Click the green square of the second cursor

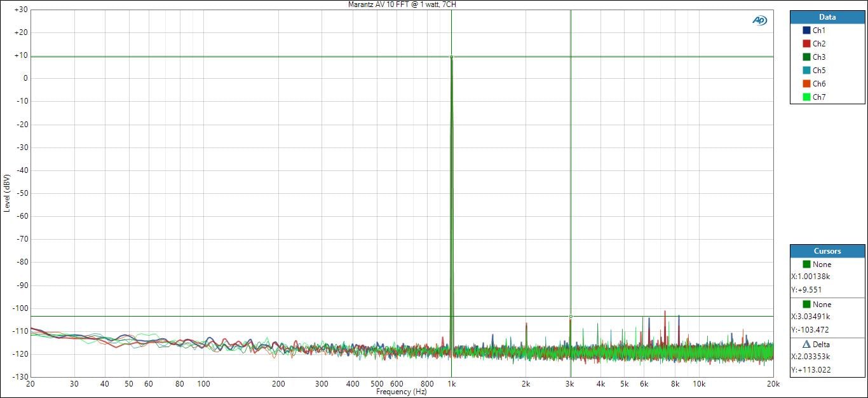point(806,305)
